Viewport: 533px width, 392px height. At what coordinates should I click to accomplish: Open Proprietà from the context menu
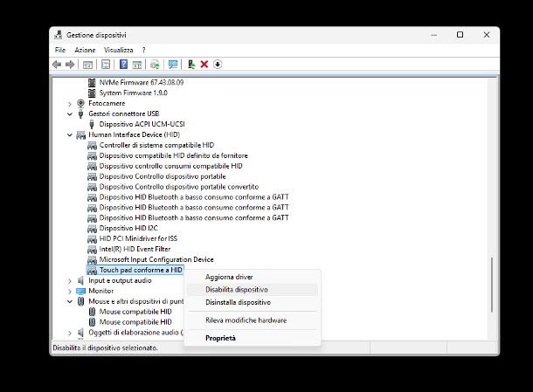point(252,338)
